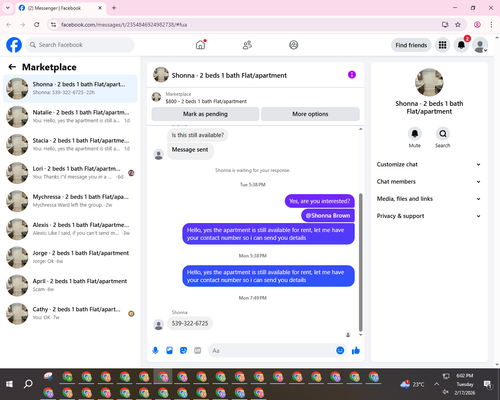
Task: Open the emoji picker
Action: [x=340, y=350]
